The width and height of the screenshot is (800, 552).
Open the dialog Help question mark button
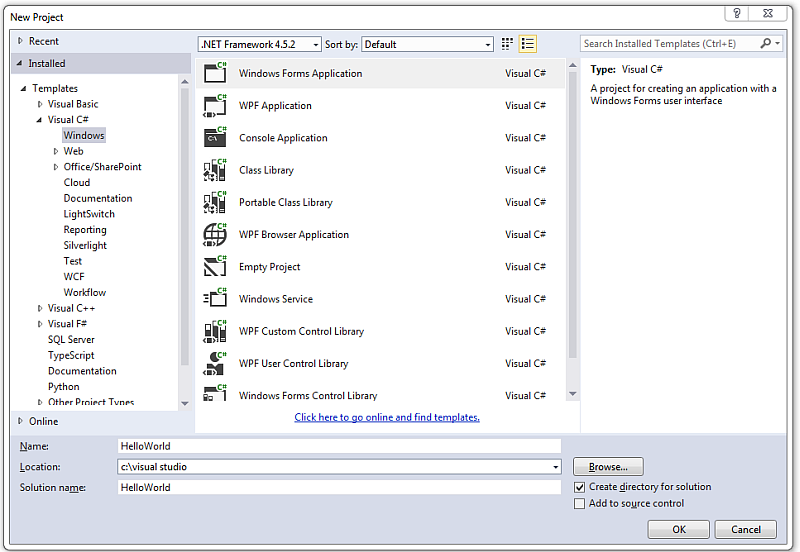[x=736, y=13]
